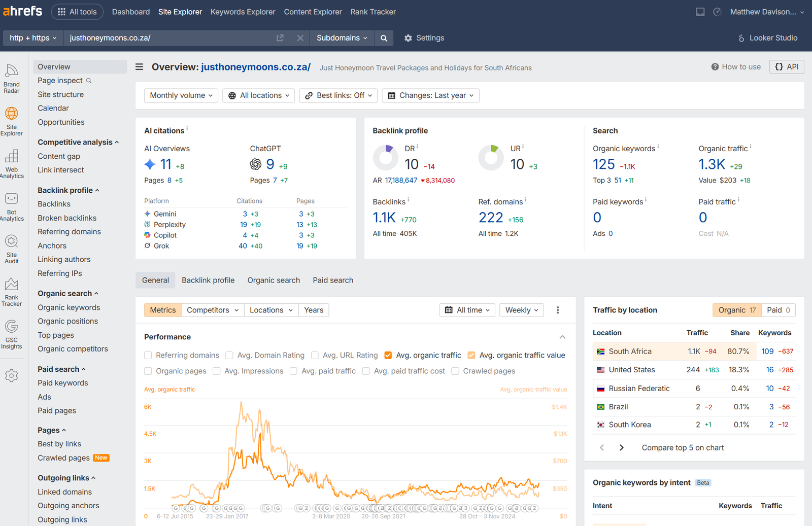Uncheck Avg. organic traffic value

[471, 355]
